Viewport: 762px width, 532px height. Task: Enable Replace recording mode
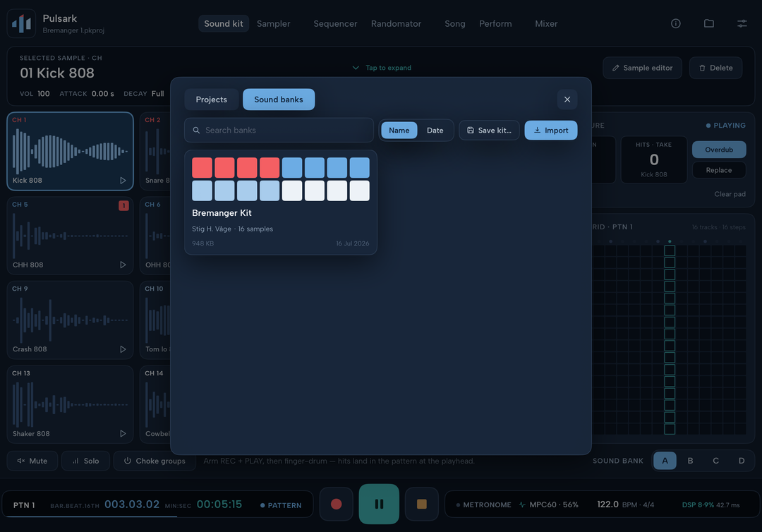click(719, 170)
